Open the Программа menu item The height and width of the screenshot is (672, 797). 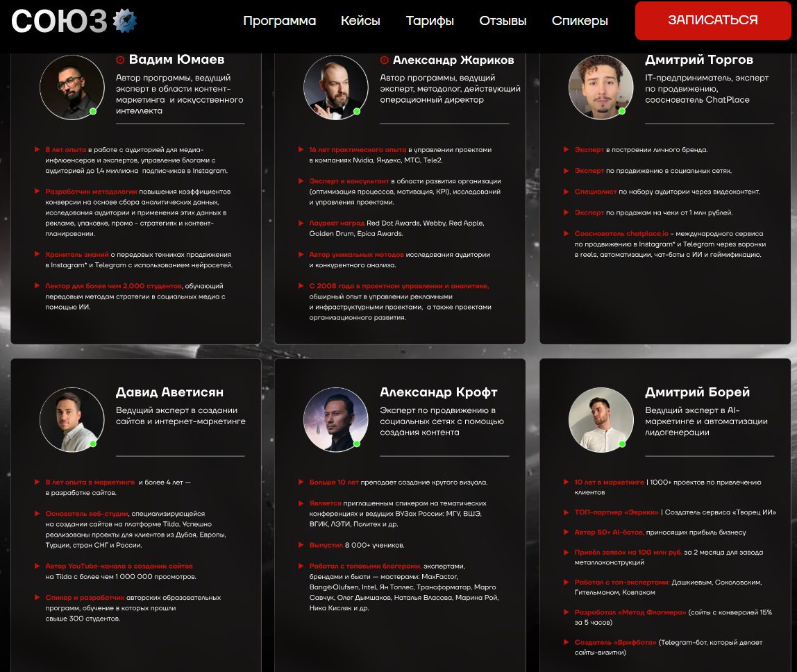pyautogui.click(x=280, y=21)
